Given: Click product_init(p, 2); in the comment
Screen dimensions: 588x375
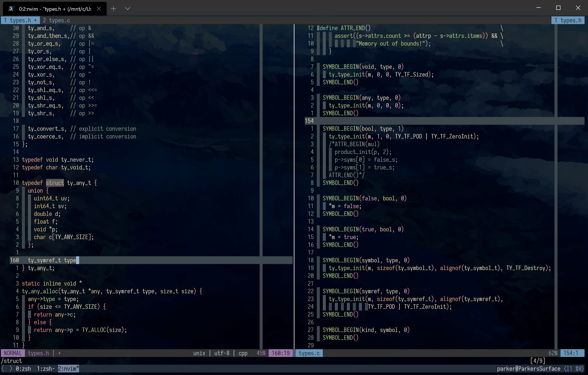Looking at the screenshot, I should coord(363,152).
